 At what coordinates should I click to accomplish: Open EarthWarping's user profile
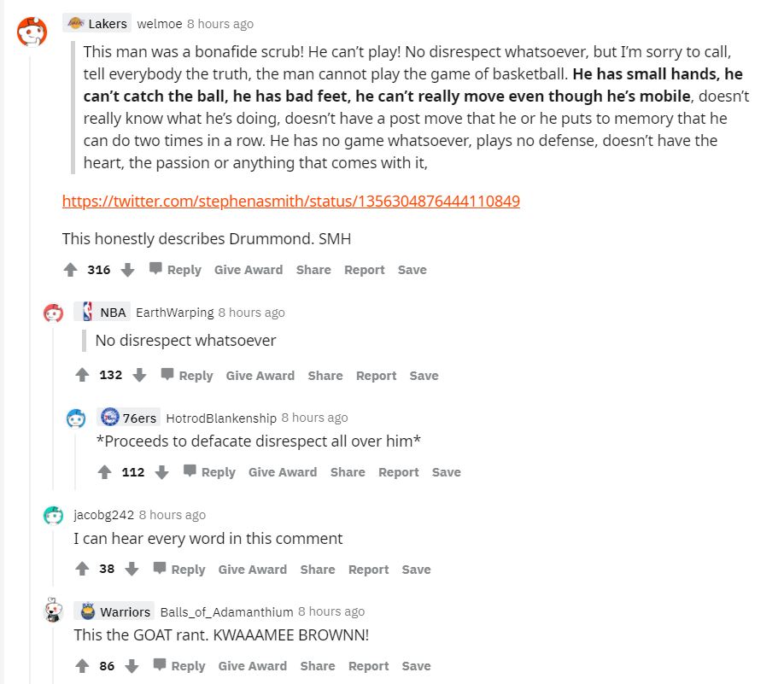tap(174, 313)
